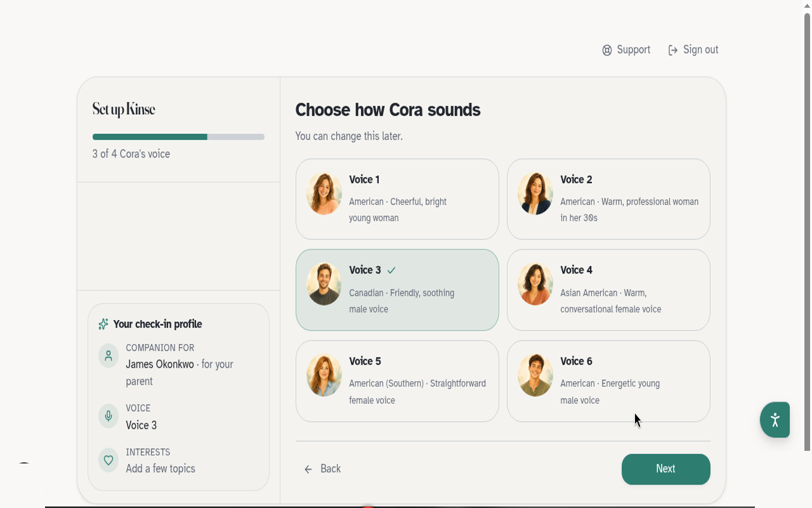Click the heart icon beside Interests

[x=108, y=460]
